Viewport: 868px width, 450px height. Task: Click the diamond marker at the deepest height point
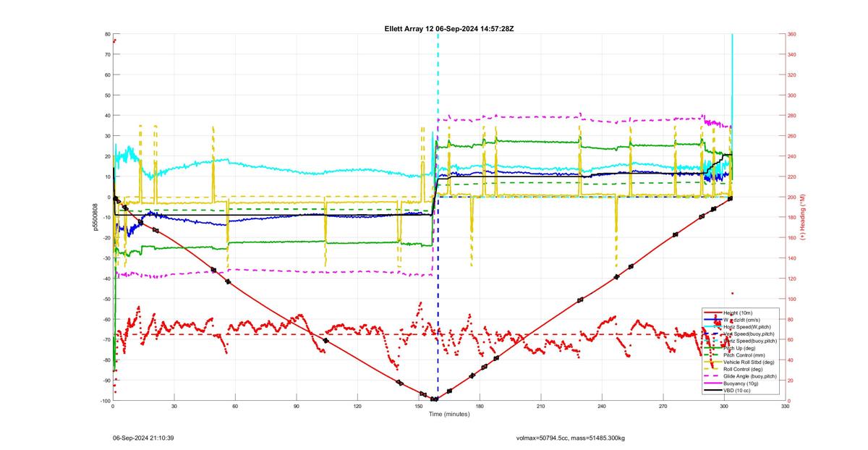pyautogui.click(x=434, y=399)
